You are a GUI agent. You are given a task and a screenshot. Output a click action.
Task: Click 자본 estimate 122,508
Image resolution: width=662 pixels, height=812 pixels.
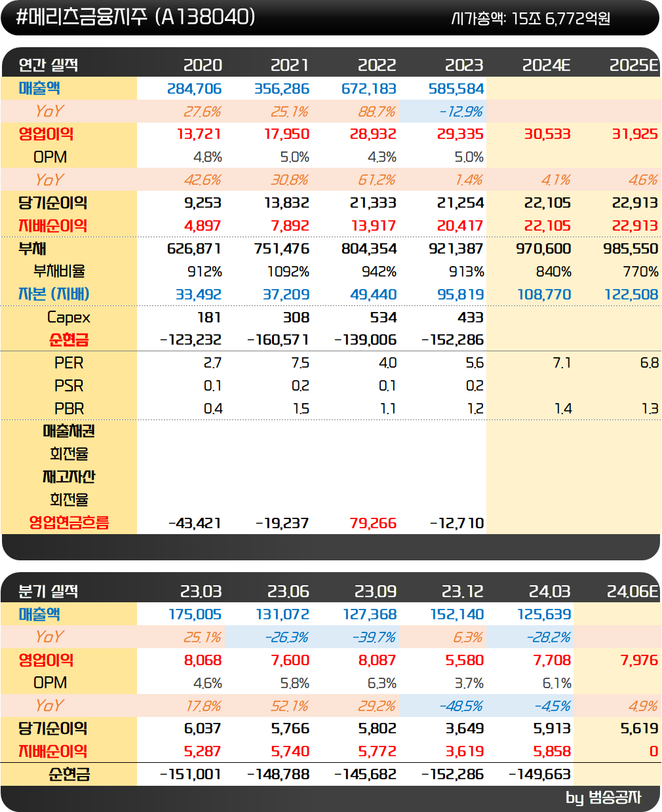click(631, 295)
